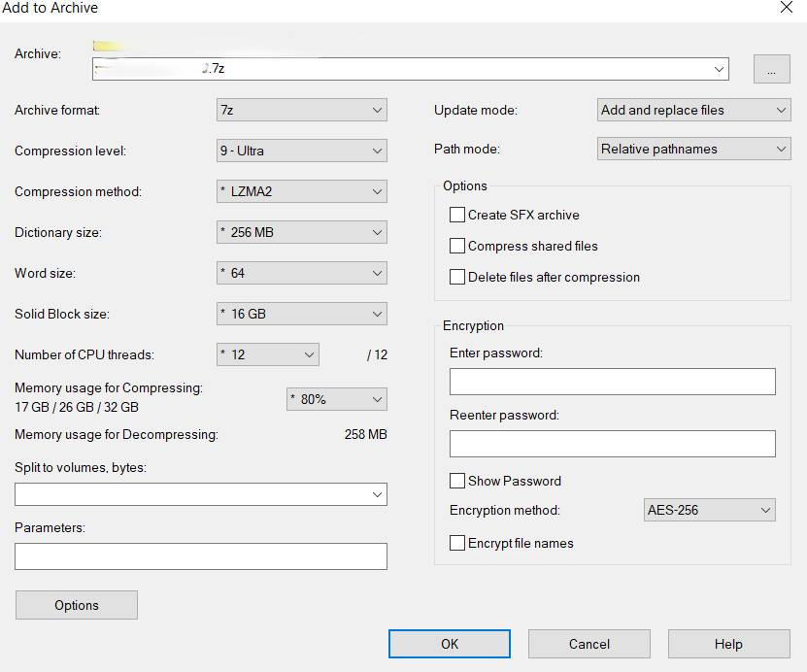
Task: Close the Add to Archive dialog
Action: (787, 8)
